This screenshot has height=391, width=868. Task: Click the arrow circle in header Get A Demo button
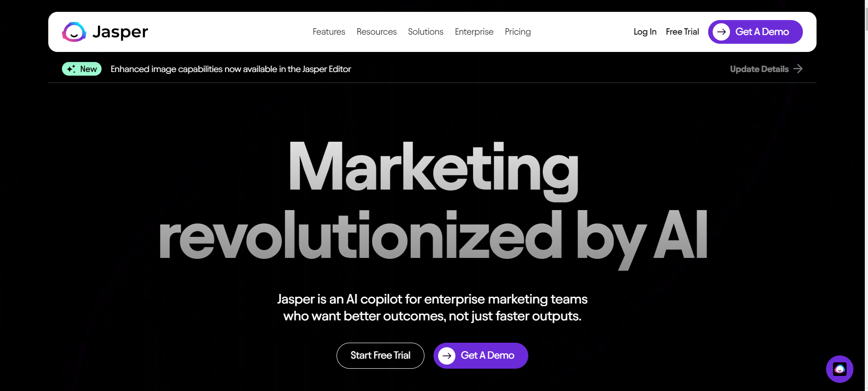721,32
